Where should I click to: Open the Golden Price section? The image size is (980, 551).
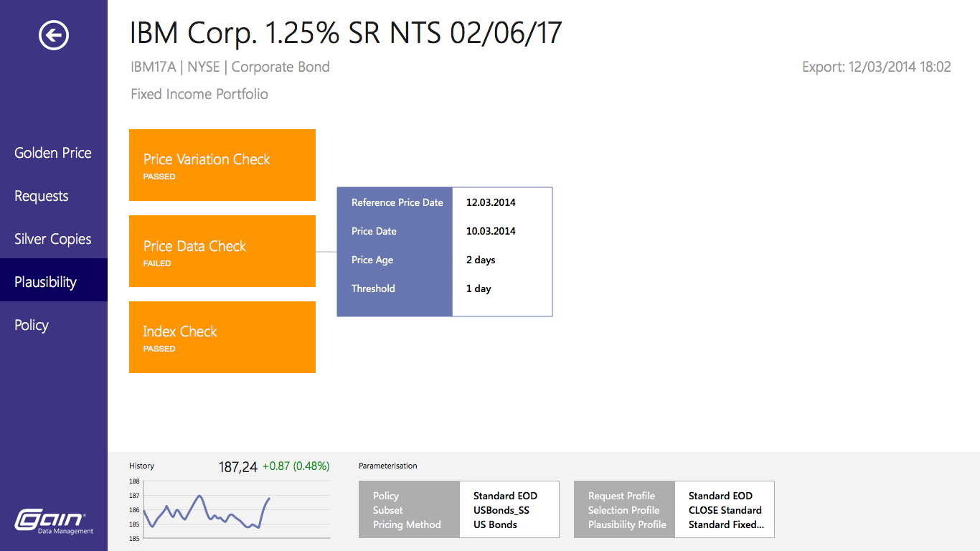53,153
